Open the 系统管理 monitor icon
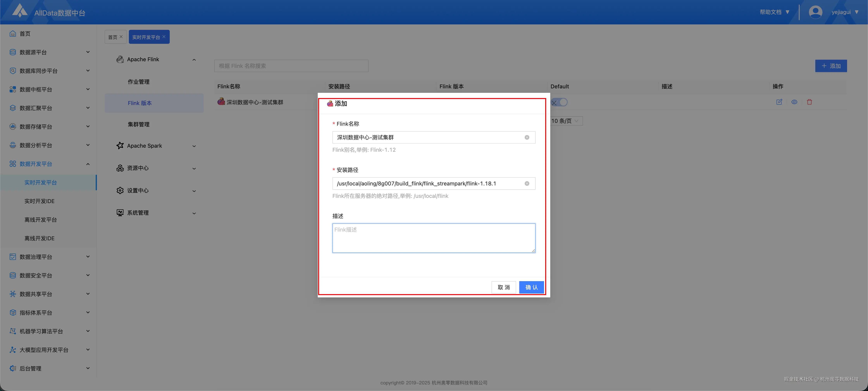Viewport: 868px width, 391px height. point(120,212)
